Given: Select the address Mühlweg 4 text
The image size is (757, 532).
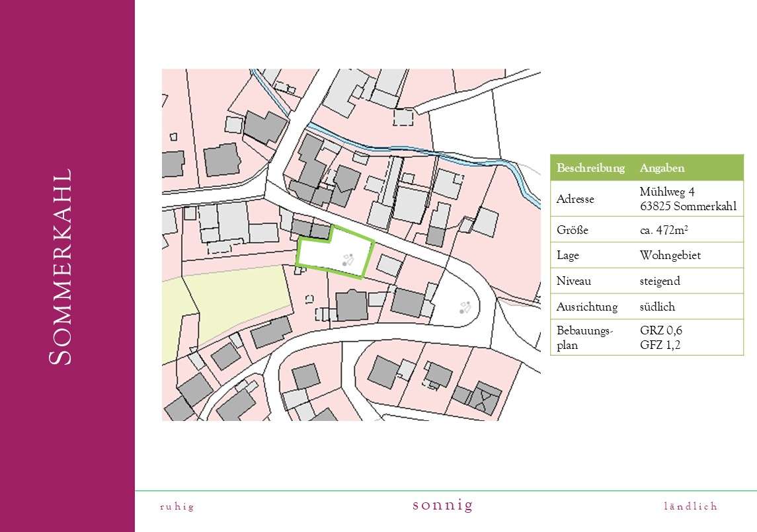Looking at the screenshot, I should click(x=666, y=192).
